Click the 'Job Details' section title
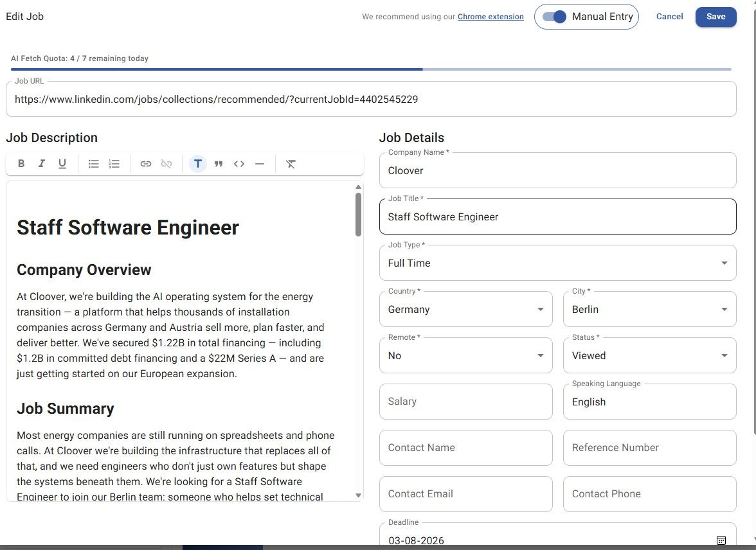This screenshot has height=550, width=756. [411, 138]
